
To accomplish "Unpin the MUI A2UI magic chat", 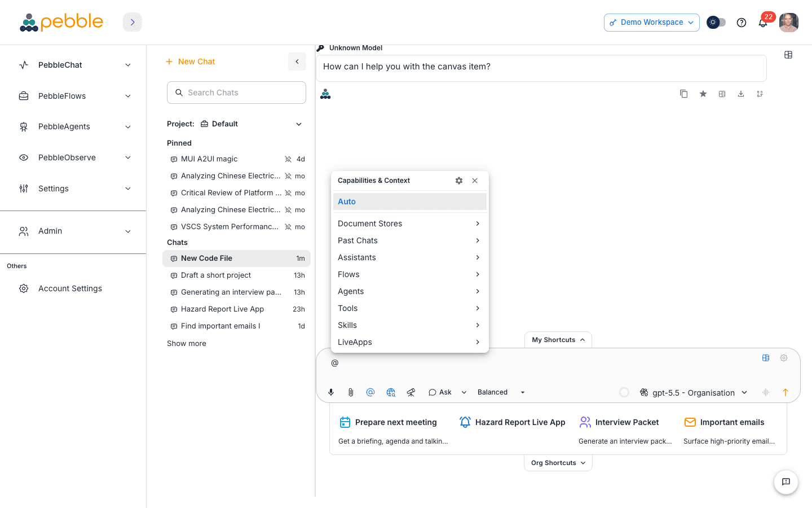I will 288,159.
